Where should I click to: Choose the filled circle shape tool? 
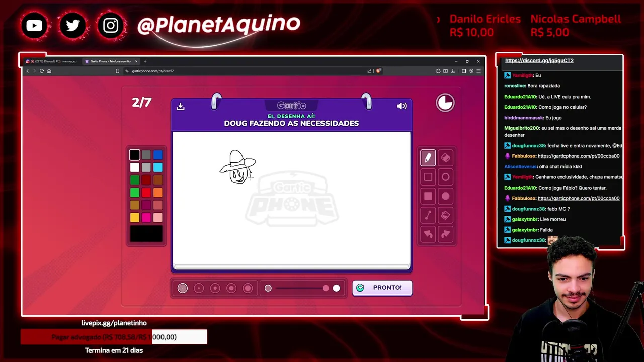click(x=446, y=196)
